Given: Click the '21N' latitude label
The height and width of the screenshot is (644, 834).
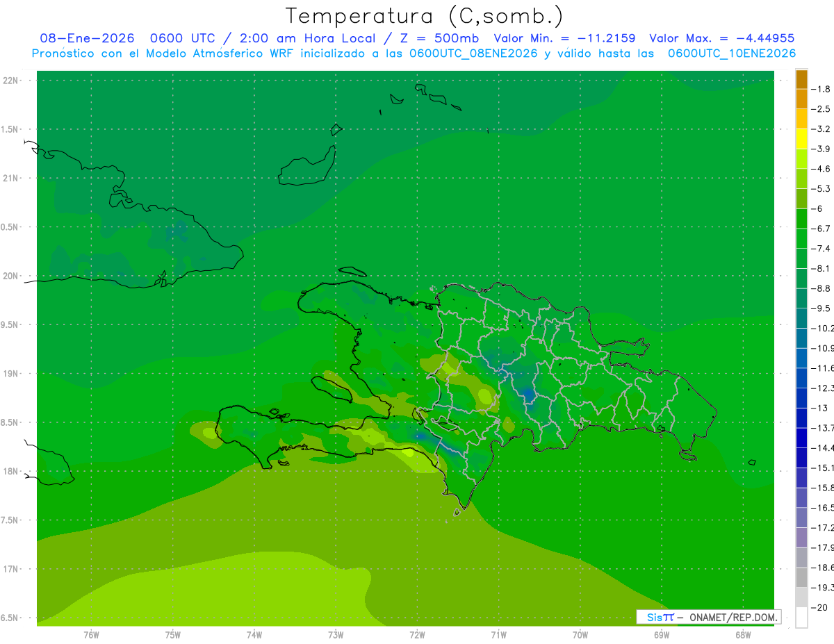Looking at the screenshot, I should point(10,178).
